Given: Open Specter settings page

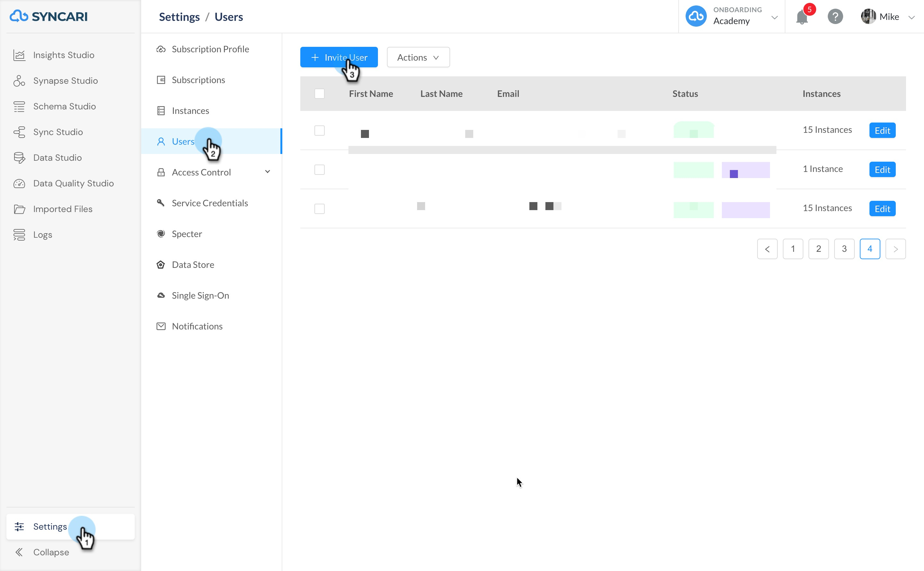Looking at the screenshot, I should [x=211, y=234].
